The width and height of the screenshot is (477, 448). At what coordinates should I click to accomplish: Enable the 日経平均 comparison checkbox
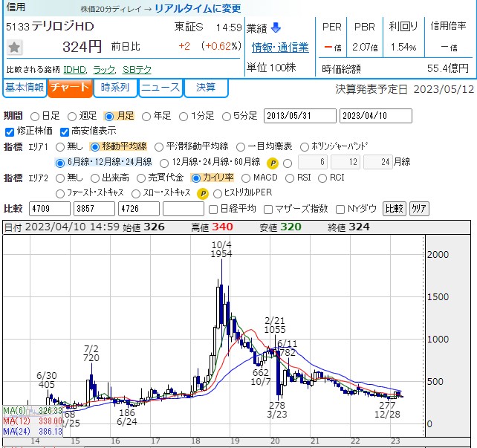pos(213,210)
